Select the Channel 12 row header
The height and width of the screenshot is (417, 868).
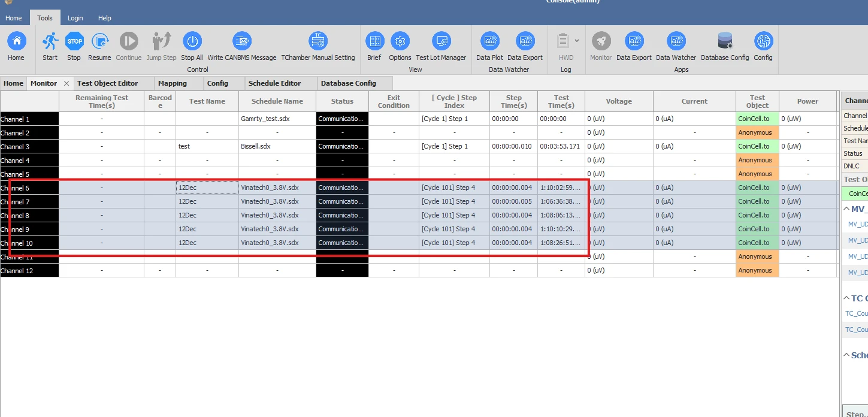29,270
